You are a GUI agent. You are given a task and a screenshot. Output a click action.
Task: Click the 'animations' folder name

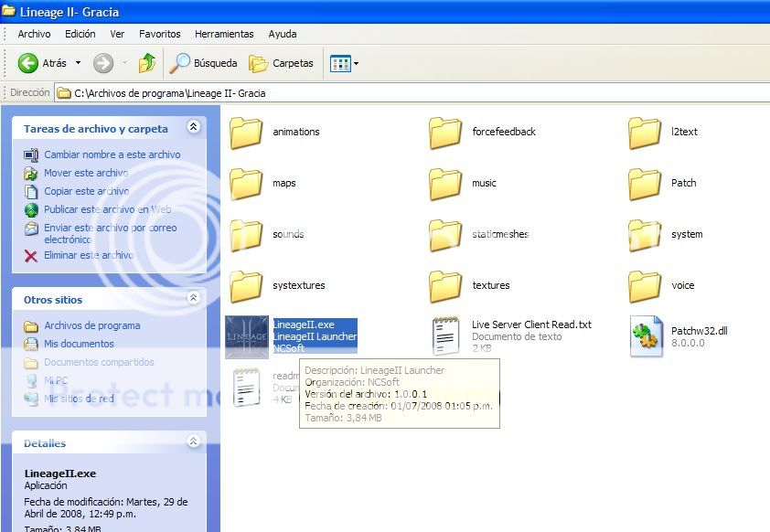click(296, 132)
